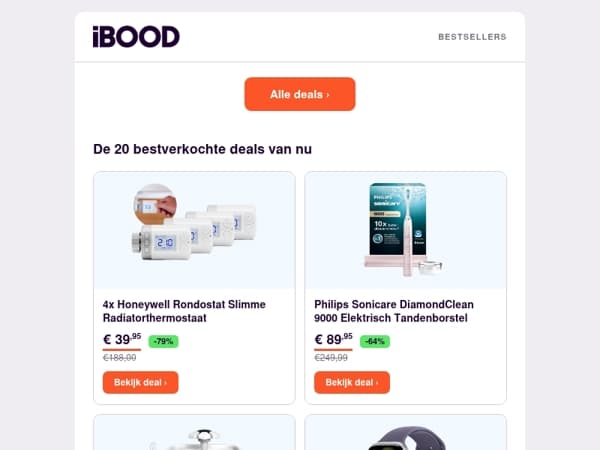Open the bottom-left white appliance product card
Viewport: 600px width, 450px height.
[194, 432]
